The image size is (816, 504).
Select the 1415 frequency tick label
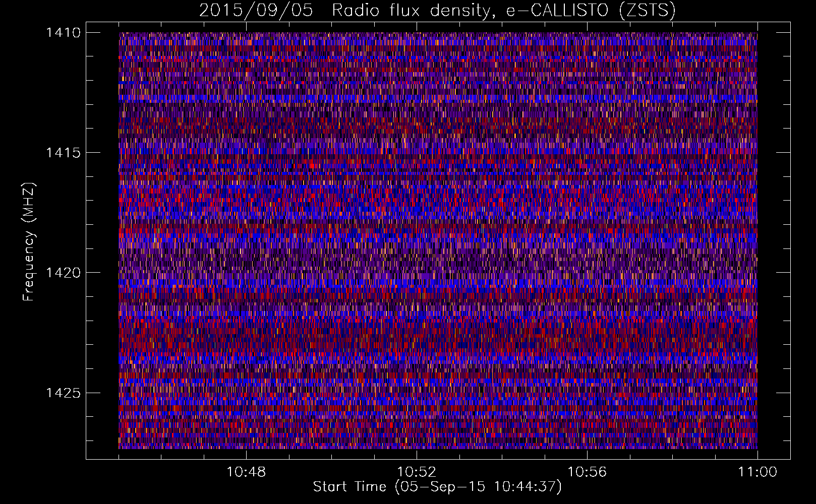[x=63, y=153]
